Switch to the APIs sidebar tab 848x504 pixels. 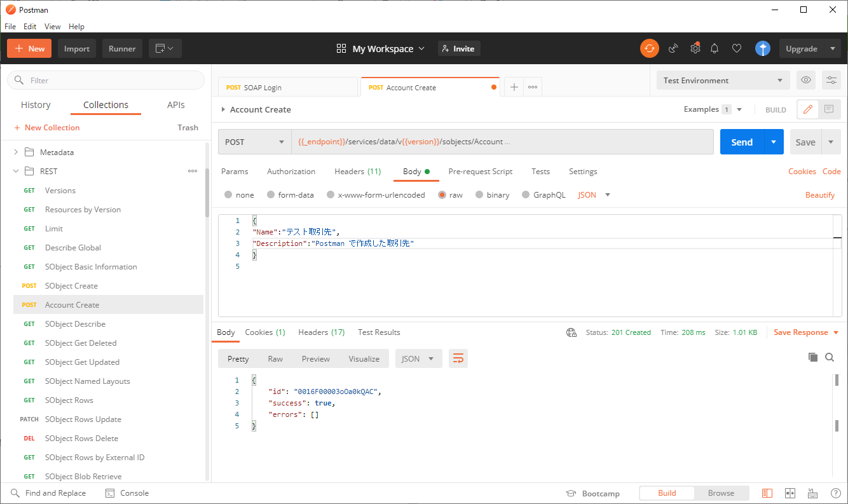click(x=176, y=105)
